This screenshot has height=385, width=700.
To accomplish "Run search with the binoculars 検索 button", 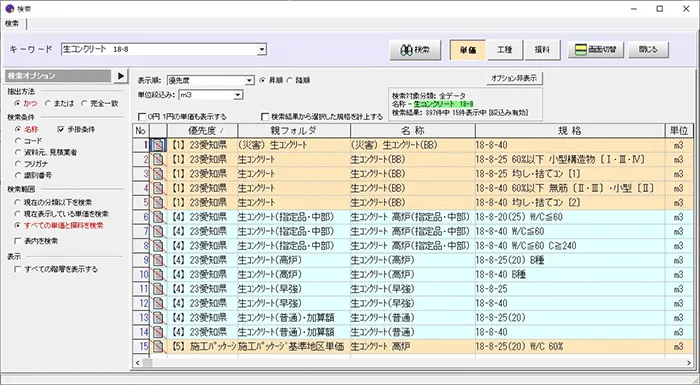I will pyautogui.click(x=415, y=50).
